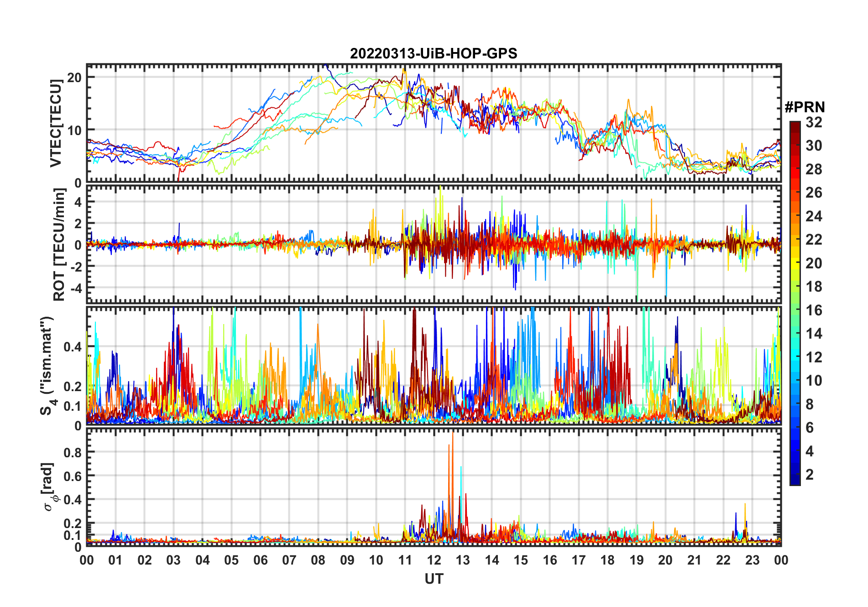Image resolution: width=868 pixels, height=607 pixels.
Task: Click colorbar tick label 2
Action: click(810, 475)
